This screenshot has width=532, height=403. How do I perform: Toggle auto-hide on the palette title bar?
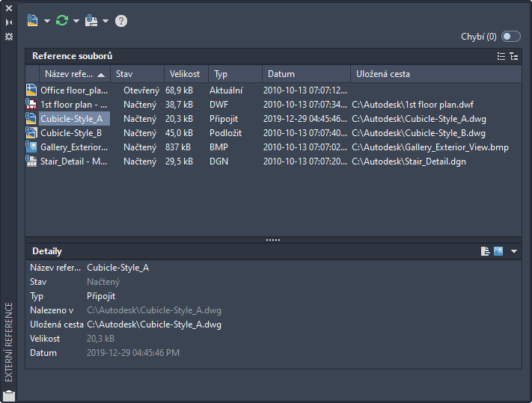point(9,22)
